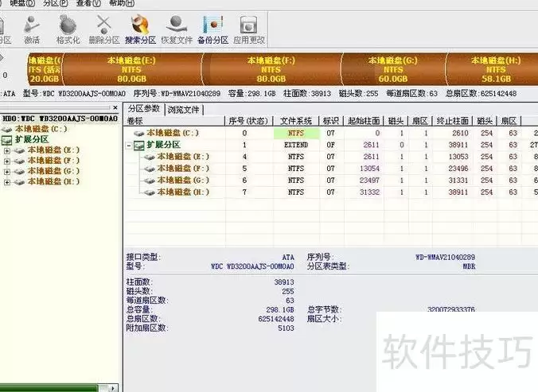Image resolution: width=538 pixels, height=392 pixels.
Task: Expand 本地磁盘(F:) in left tree
Action: tap(7, 161)
